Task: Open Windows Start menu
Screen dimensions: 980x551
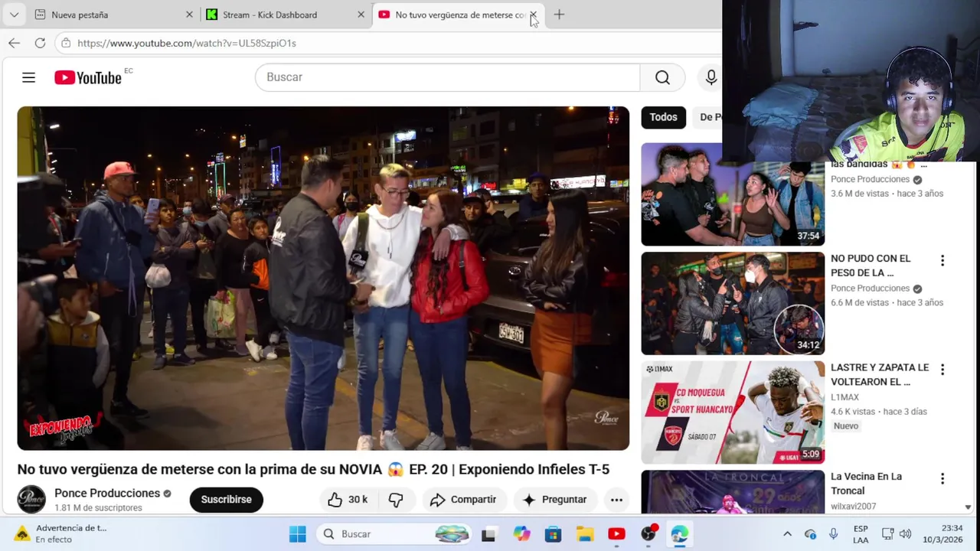Action: click(298, 534)
